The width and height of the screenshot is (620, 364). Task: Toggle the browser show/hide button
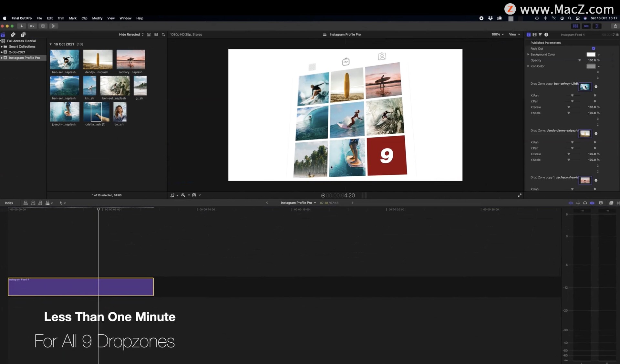click(x=575, y=26)
